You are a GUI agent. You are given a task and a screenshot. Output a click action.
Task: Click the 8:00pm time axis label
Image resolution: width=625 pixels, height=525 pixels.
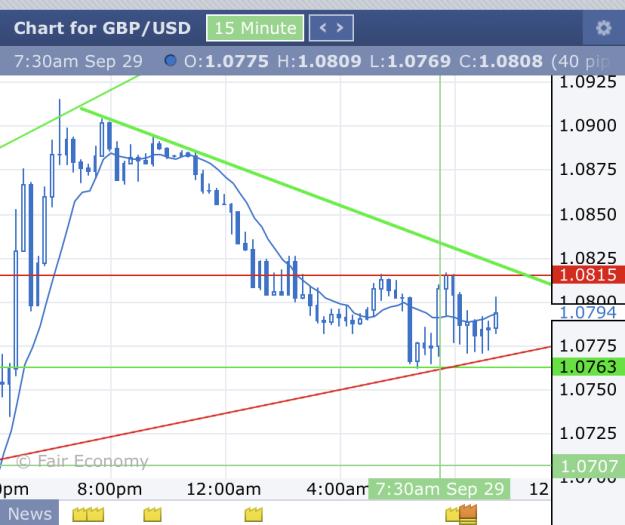coord(110,489)
